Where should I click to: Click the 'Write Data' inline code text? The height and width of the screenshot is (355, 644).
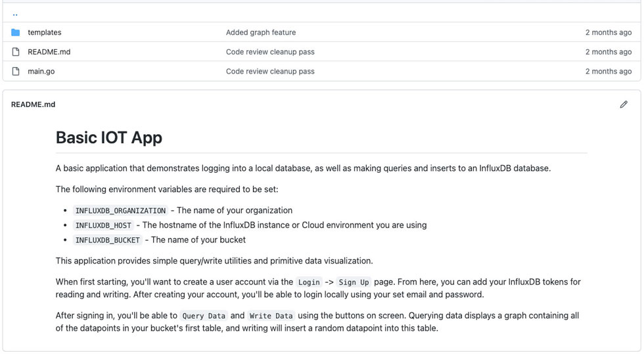point(271,316)
